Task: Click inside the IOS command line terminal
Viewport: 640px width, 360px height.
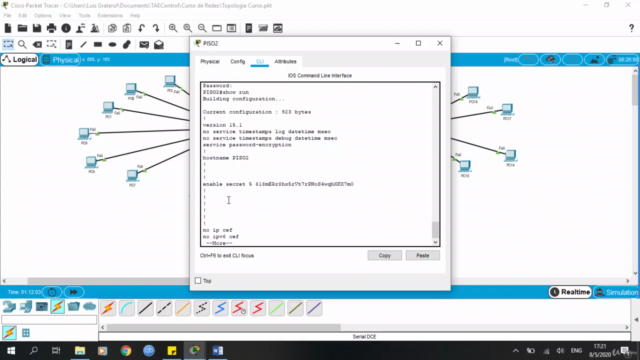Action: 317,164
